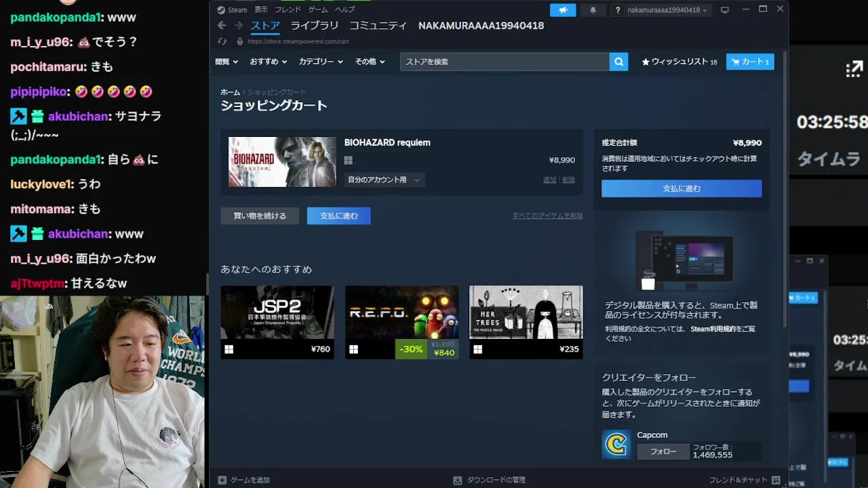Click 買い物を続ける button
This screenshot has width=868, height=488.
[260, 216]
